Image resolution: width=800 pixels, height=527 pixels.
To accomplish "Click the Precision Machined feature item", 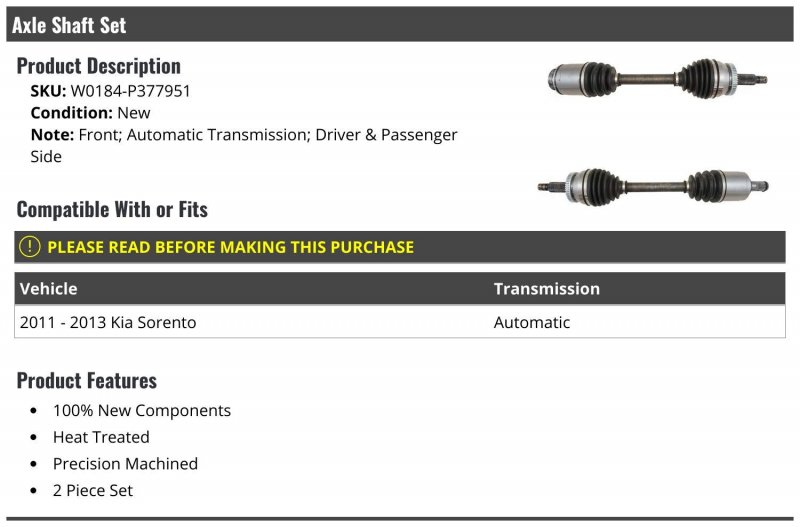I will pyautogui.click(x=125, y=464).
